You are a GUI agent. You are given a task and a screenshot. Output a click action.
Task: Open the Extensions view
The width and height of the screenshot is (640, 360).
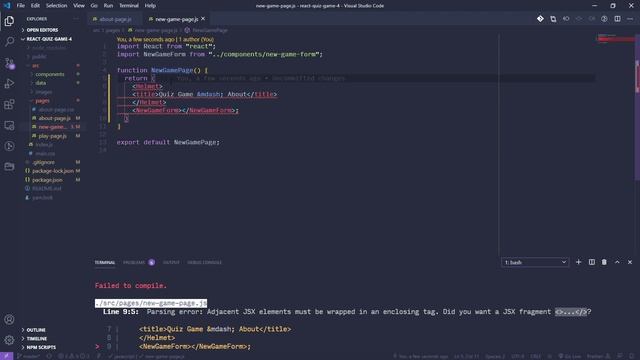(9, 104)
